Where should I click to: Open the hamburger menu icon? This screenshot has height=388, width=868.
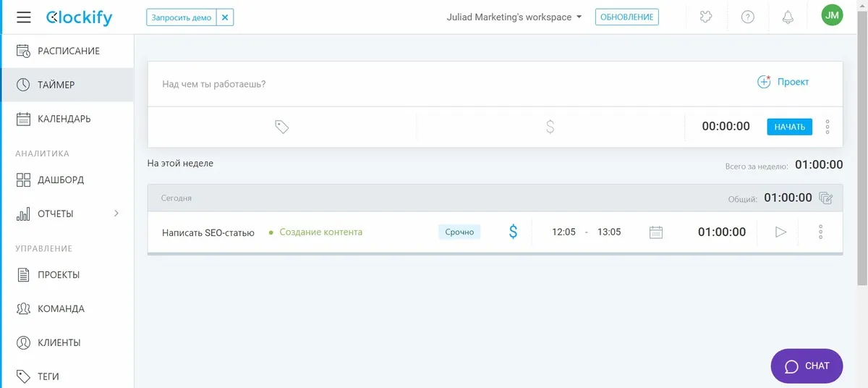coord(23,17)
